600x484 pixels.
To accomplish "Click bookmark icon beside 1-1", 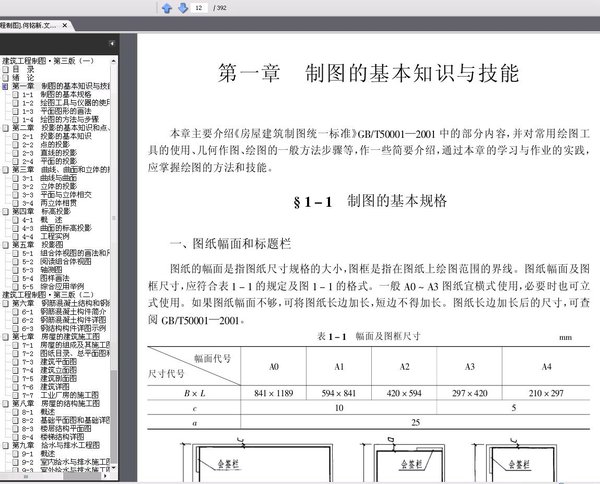I will tap(15, 94).
